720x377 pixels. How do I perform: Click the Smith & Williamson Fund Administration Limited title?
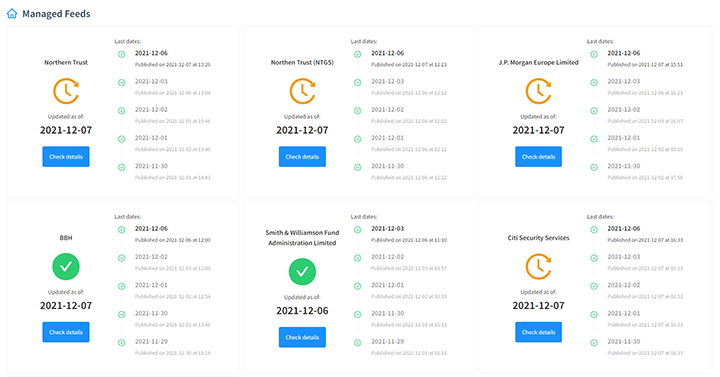point(302,238)
